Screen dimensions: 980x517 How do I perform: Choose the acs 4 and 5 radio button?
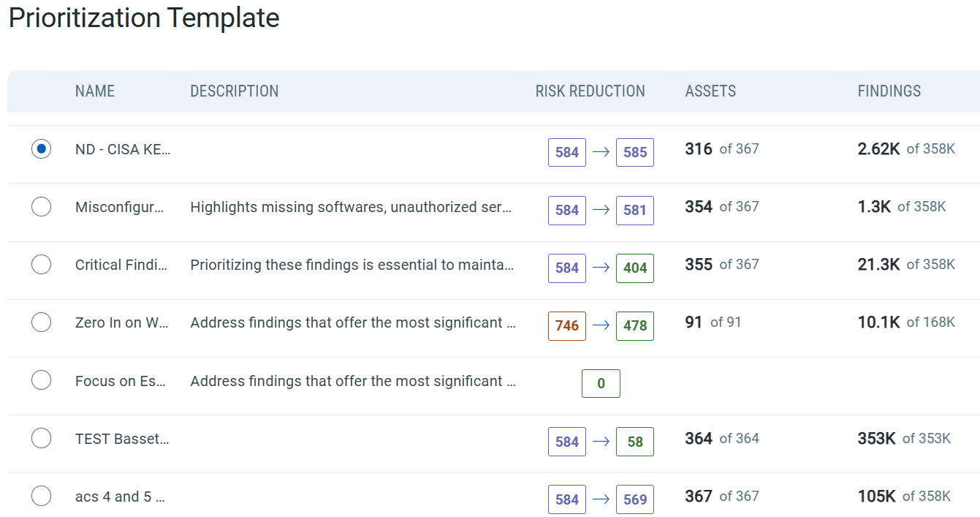[42, 496]
